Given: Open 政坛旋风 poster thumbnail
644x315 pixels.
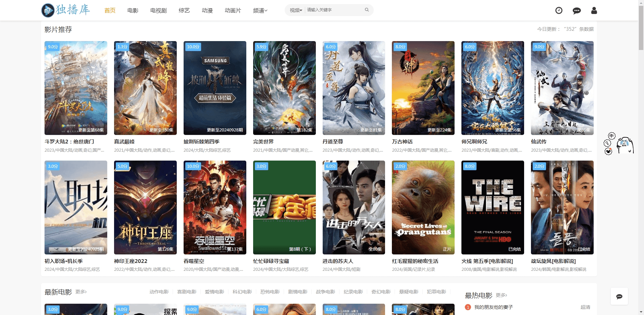Looking at the screenshot, I should coord(562,207).
